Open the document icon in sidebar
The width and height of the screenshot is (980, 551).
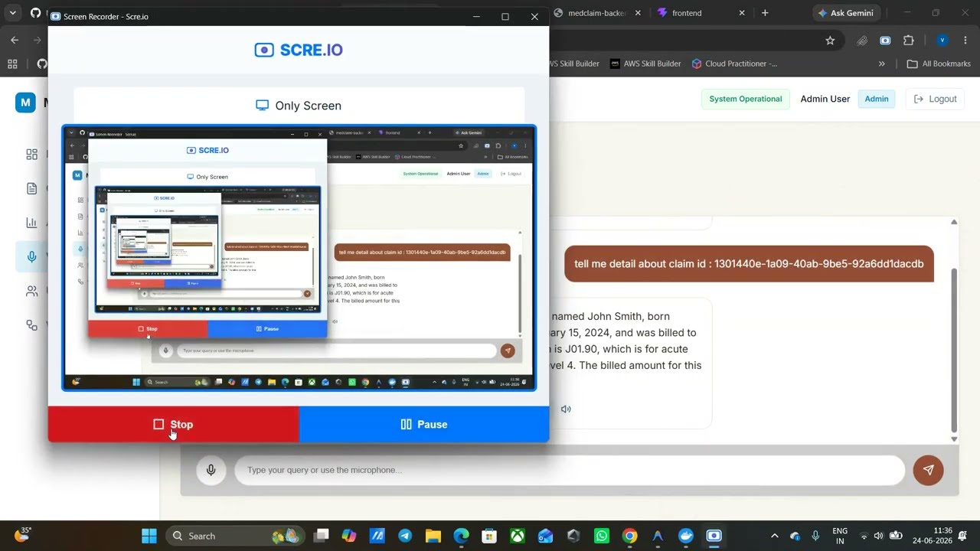pos(31,188)
